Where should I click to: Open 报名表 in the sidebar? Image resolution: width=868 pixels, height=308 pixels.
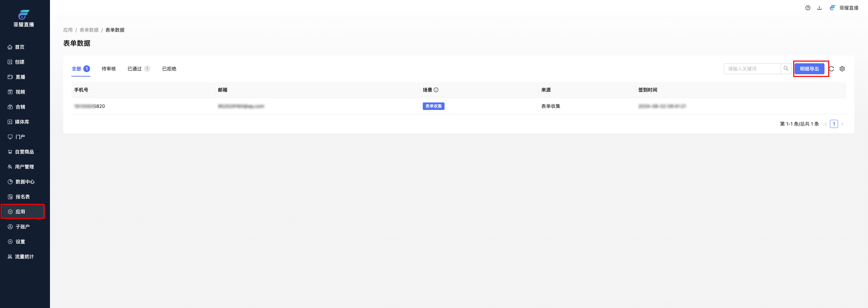tap(22, 197)
